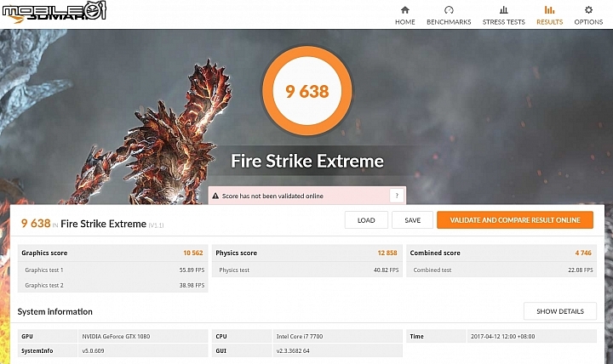Click the warning triangle icon in the validation notice
The height and width of the screenshot is (364, 613).
215,196
